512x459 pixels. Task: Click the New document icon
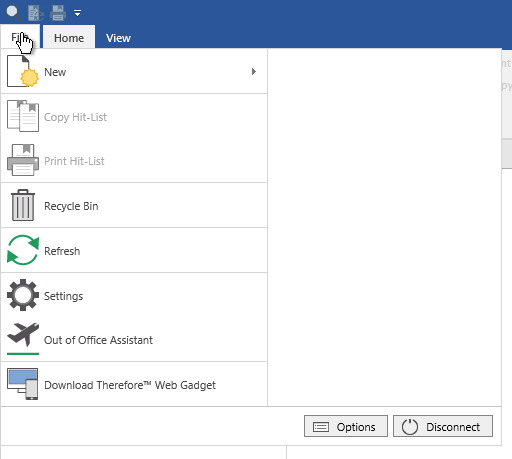pos(23,71)
